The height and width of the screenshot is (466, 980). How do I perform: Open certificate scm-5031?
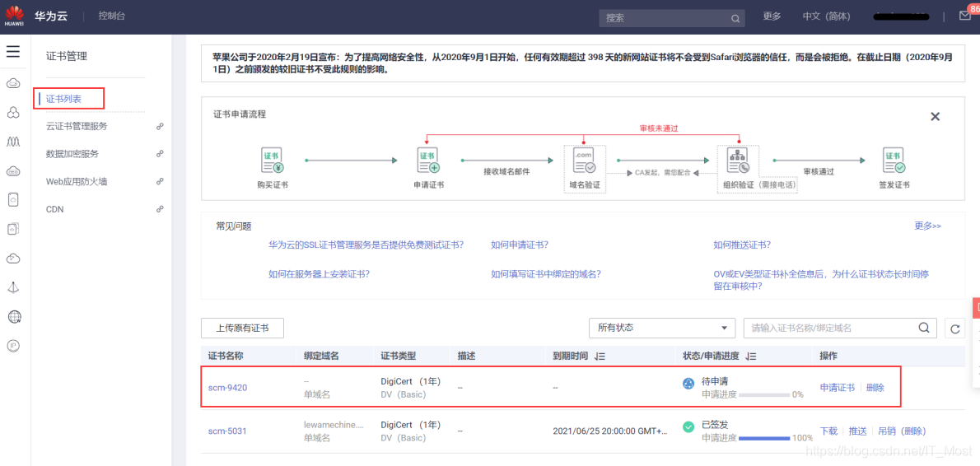tap(226, 431)
